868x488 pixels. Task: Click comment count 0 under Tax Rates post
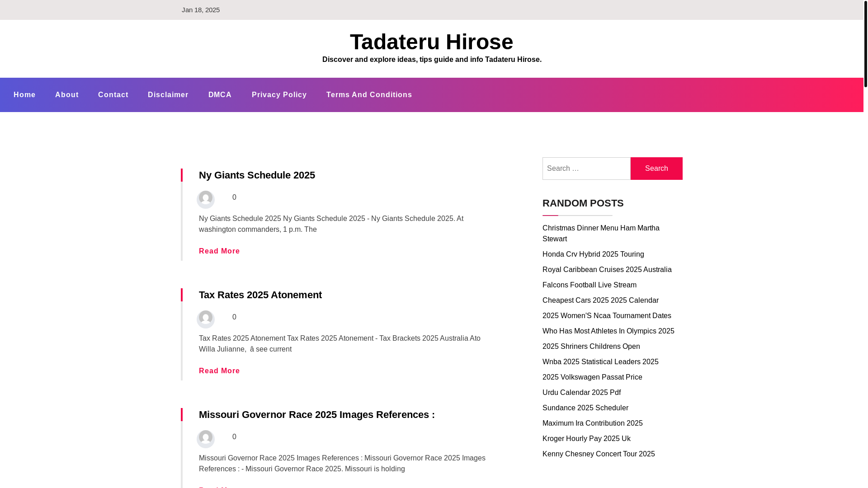coord(234,317)
